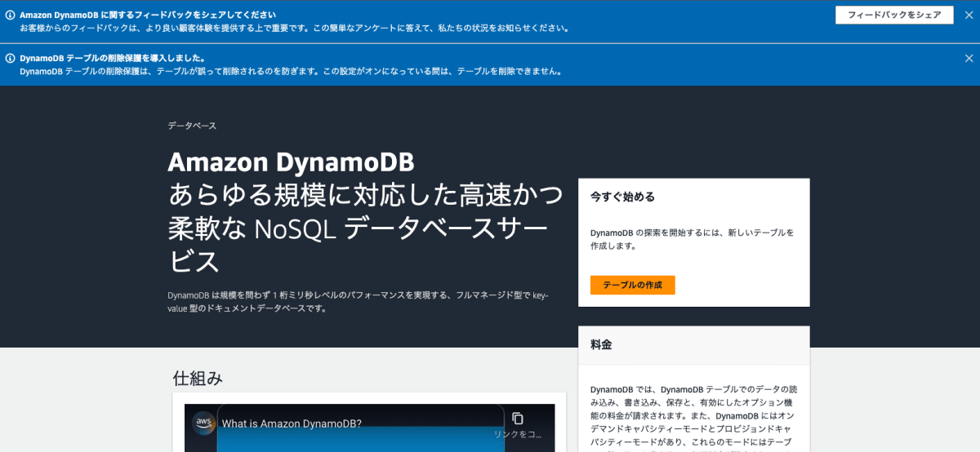980x452 pixels.
Task: Play the DynamoDB intro video thumbnail
Action: [369, 428]
